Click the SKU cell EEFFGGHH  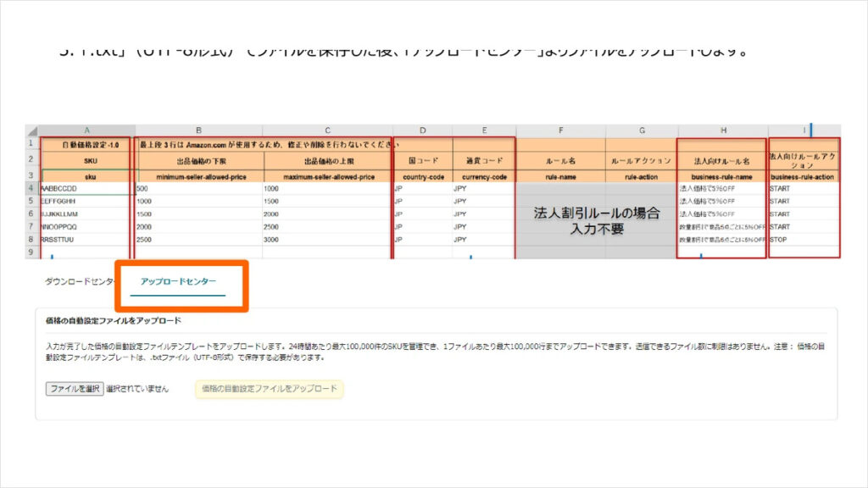click(87, 202)
